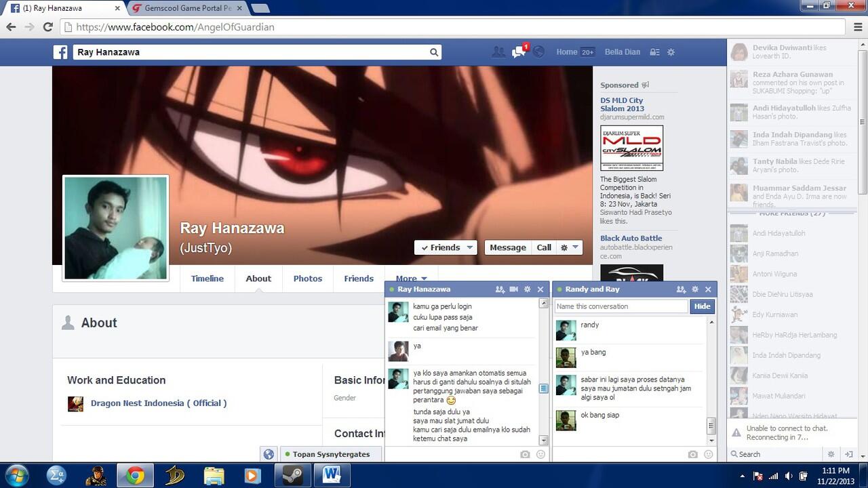This screenshot has width=868, height=488.
Task: Click the globe icon beside Topan chat tab
Action: click(269, 454)
